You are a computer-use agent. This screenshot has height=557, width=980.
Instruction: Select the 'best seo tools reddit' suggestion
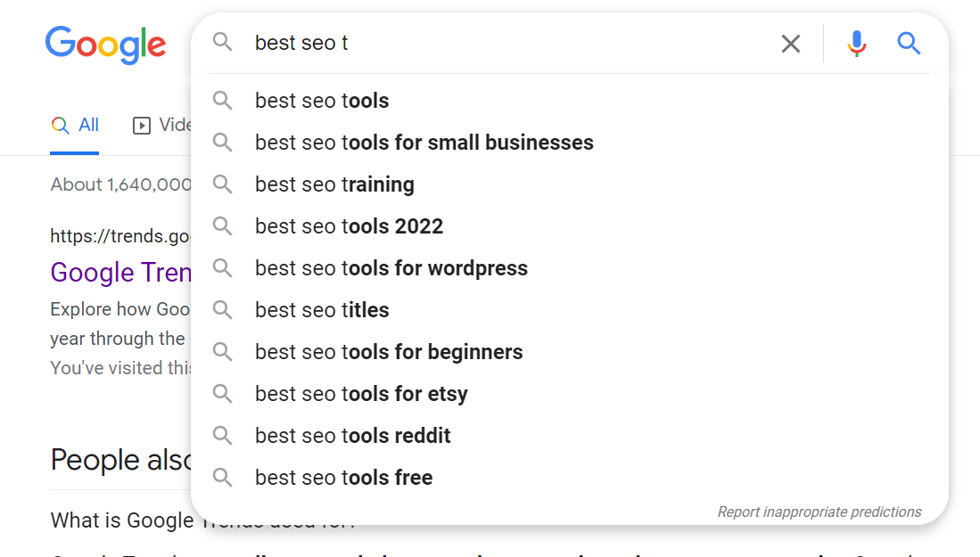[x=352, y=436]
